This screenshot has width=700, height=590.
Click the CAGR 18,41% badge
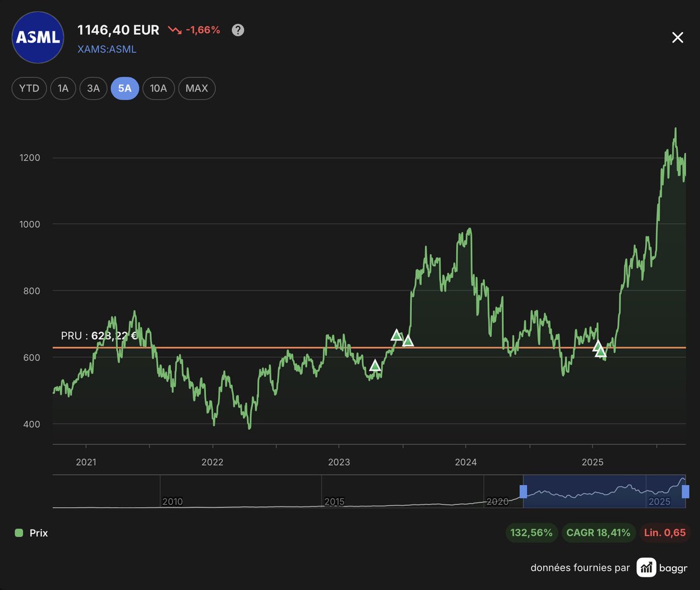click(598, 533)
